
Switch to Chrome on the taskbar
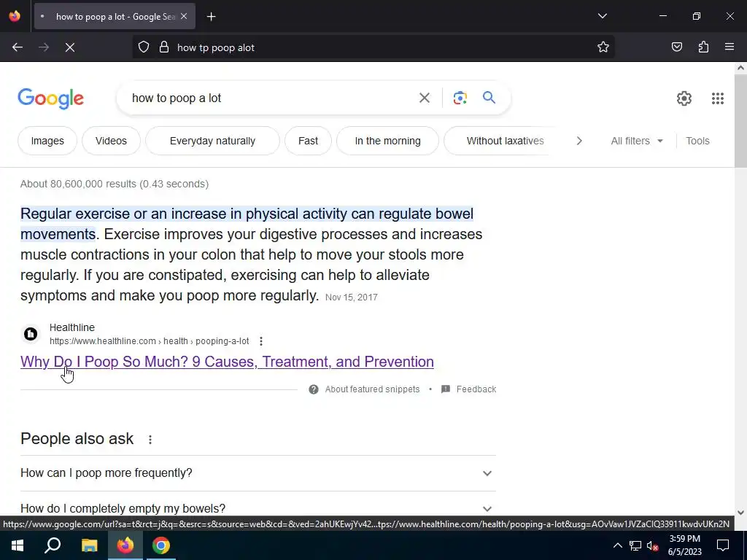(161, 545)
